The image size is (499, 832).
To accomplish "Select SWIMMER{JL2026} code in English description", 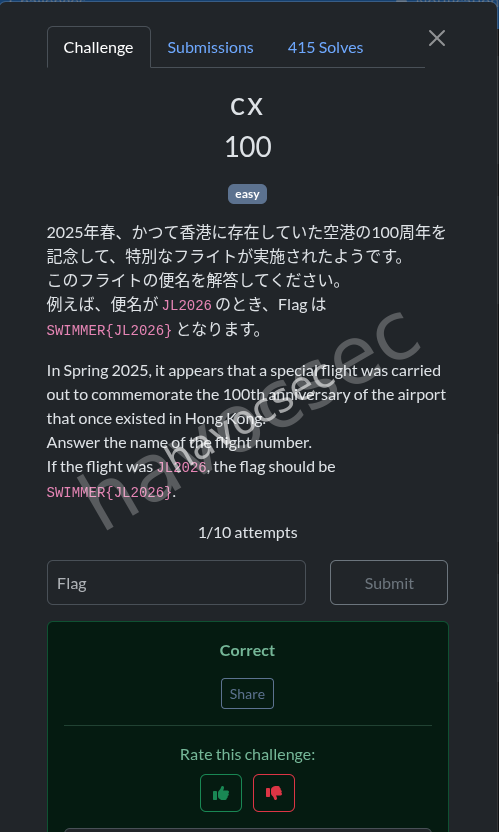I will tap(109, 493).
